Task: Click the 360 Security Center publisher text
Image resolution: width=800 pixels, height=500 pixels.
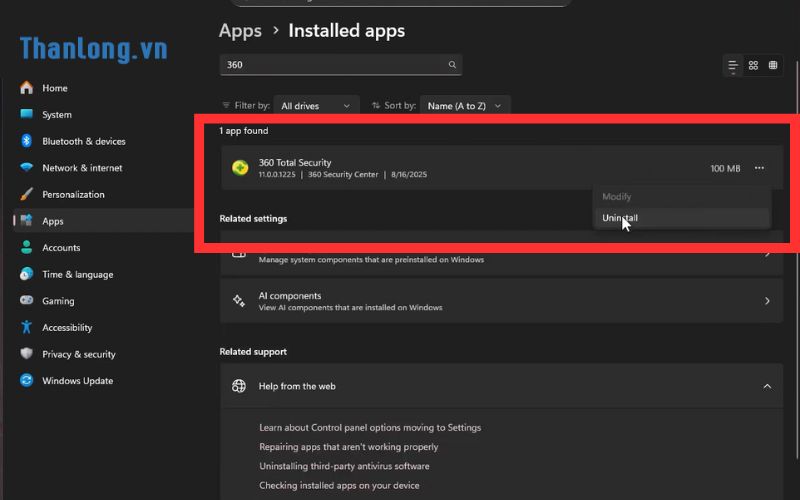Action: pos(343,174)
